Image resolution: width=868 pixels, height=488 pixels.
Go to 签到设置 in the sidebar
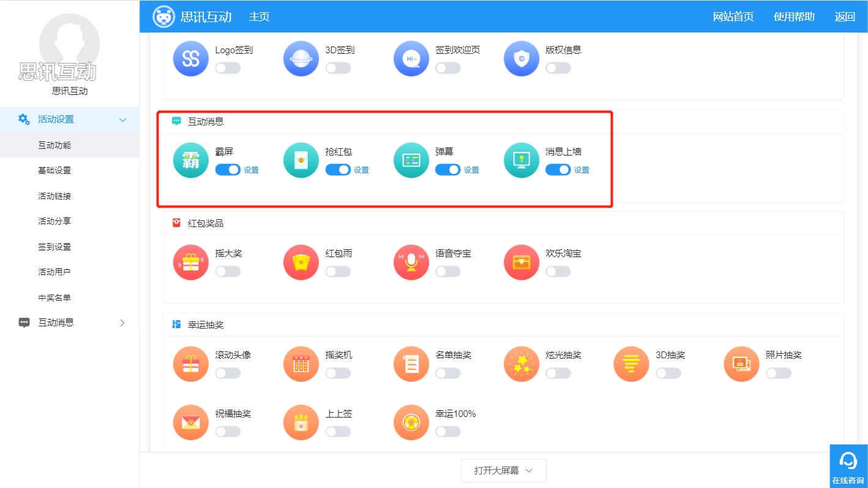tap(70, 247)
